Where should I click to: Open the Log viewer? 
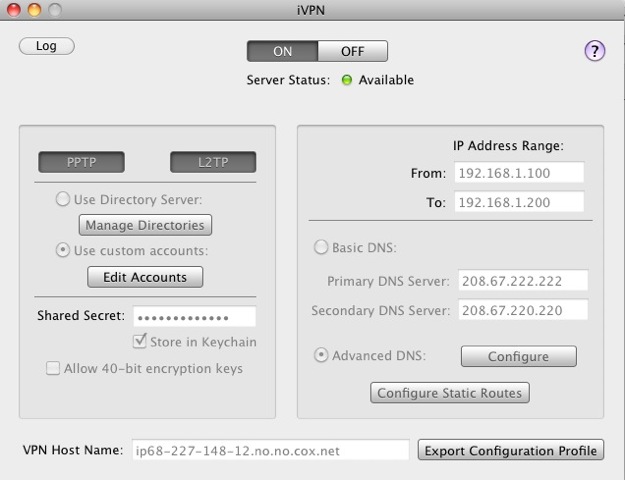click(x=47, y=46)
